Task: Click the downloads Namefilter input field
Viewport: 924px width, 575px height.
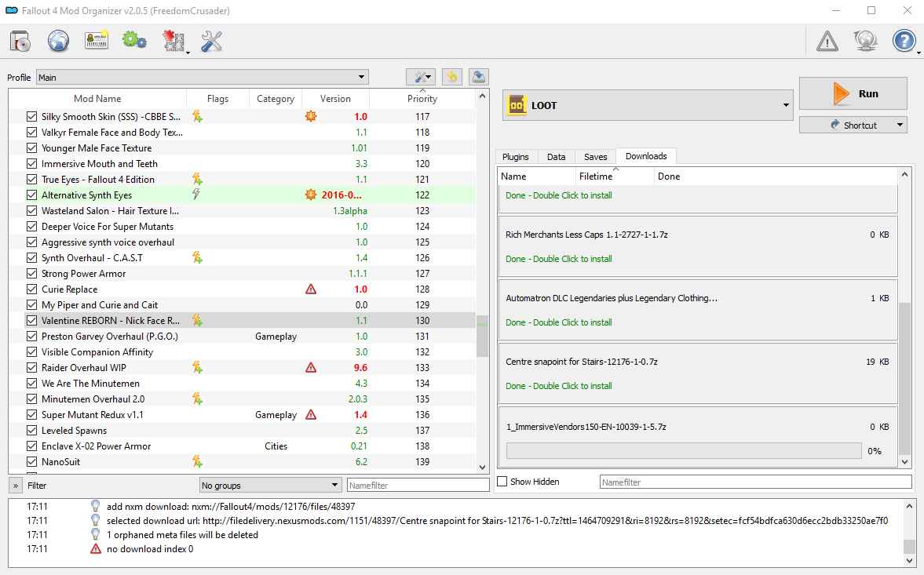Action: tap(755, 482)
